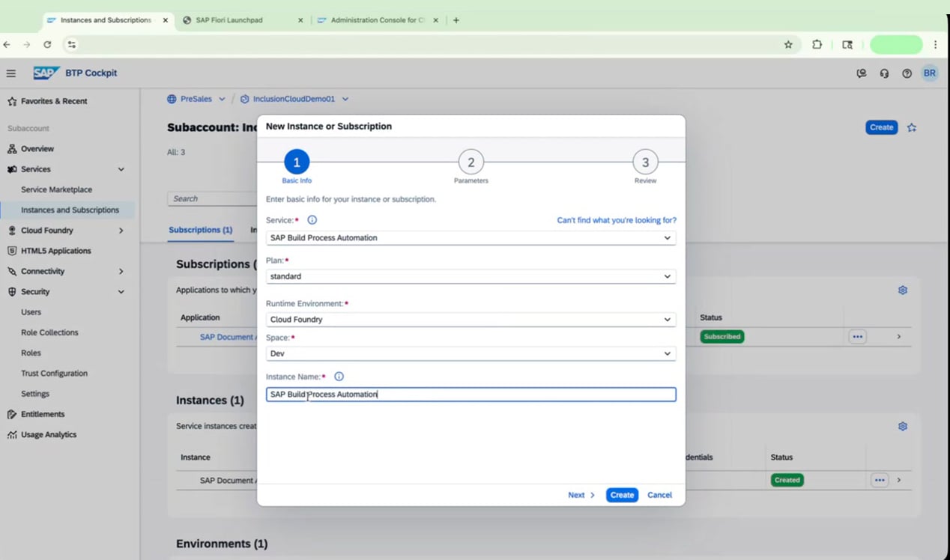The width and height of the screenshot is (950, 560).
Task: Open the support headset icon
Action: 885,73
